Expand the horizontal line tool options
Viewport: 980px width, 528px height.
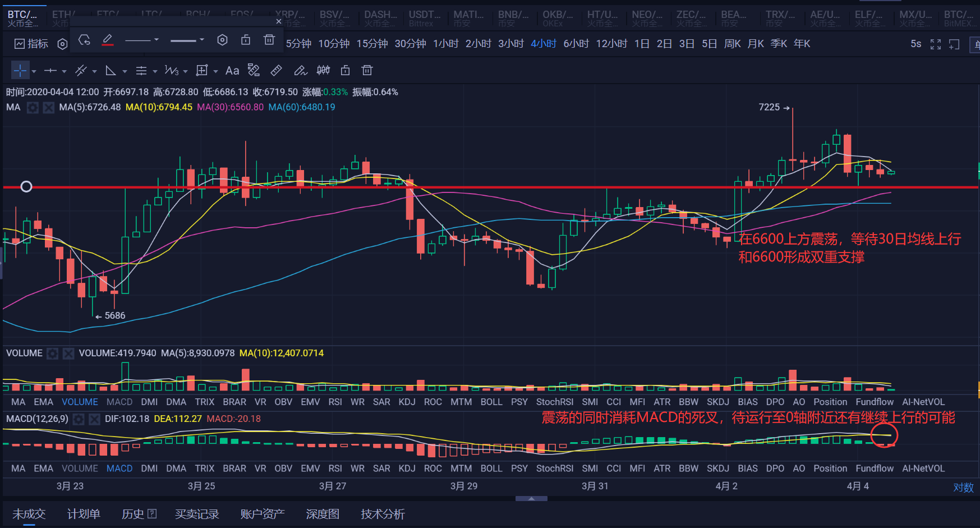[x=64, y=71]
